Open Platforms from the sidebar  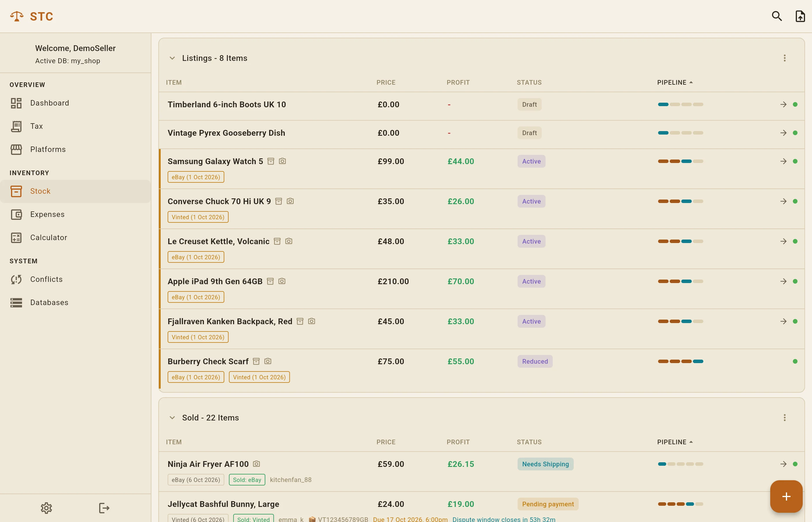(x=75, y=149)
